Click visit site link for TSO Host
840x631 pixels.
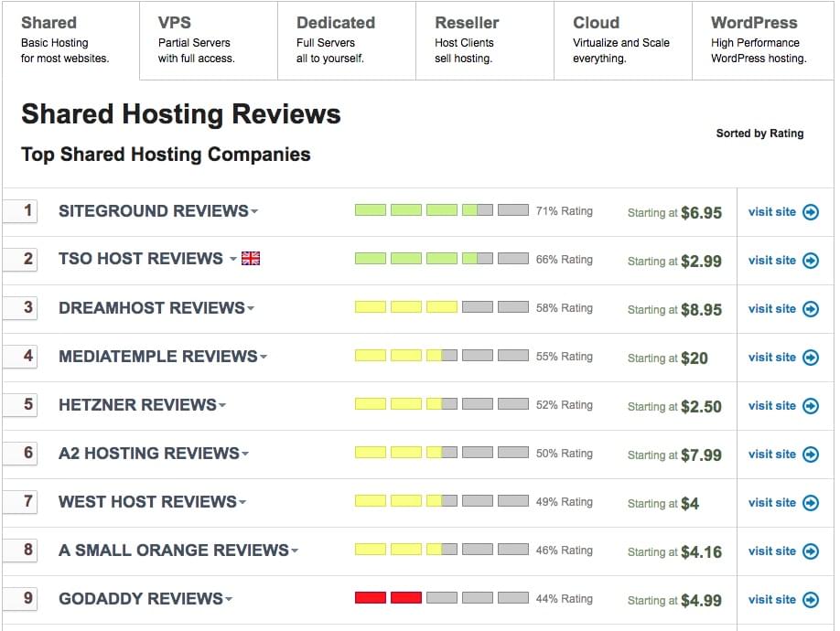click(771, 261)
